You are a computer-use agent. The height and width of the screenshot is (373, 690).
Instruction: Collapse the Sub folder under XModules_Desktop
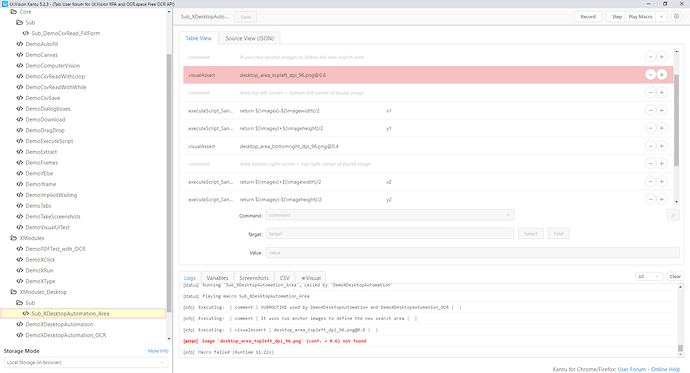coord(19,303)
